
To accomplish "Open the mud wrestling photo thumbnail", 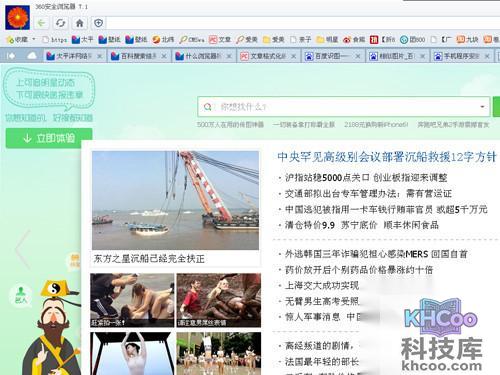I will click(219, 300).
